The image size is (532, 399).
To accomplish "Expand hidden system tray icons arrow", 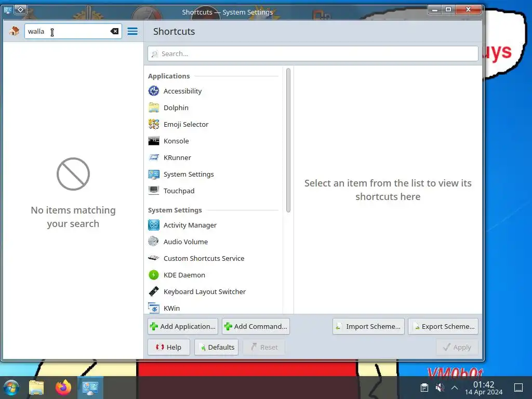I will (x=455, y=388).
